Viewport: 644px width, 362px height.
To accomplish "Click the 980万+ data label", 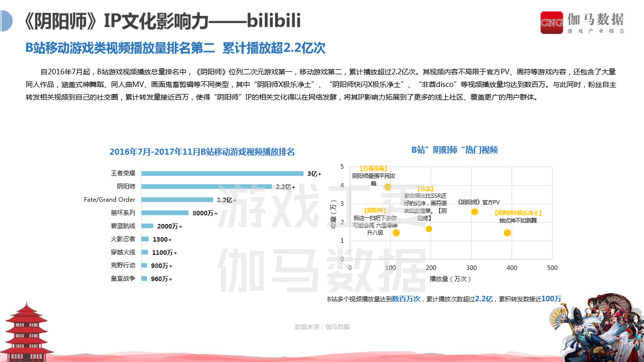I will click(x=162, y=266).
